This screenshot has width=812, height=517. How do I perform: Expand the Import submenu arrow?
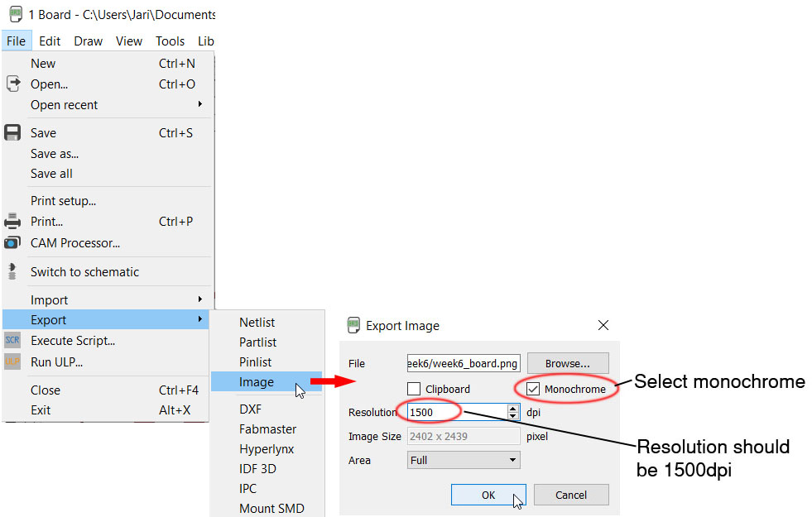[x=200, y=299]
